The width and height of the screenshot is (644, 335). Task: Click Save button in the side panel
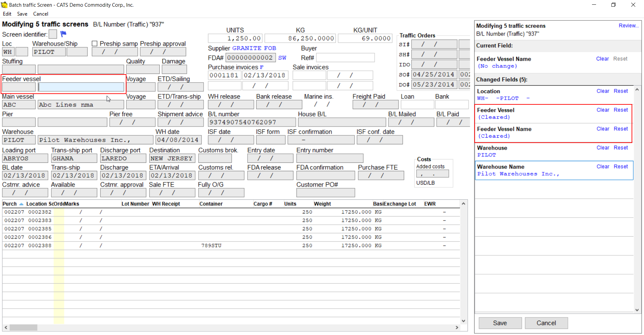pos(500,323)
